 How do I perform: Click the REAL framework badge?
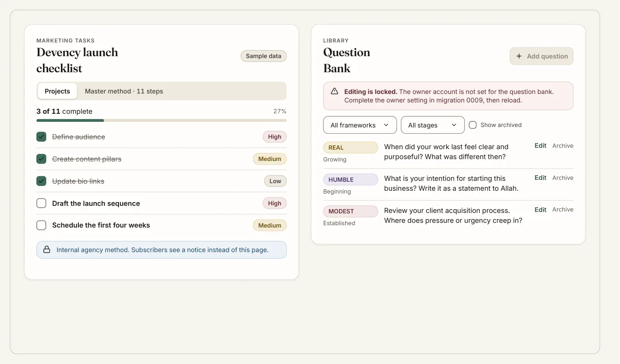[350, 148]
